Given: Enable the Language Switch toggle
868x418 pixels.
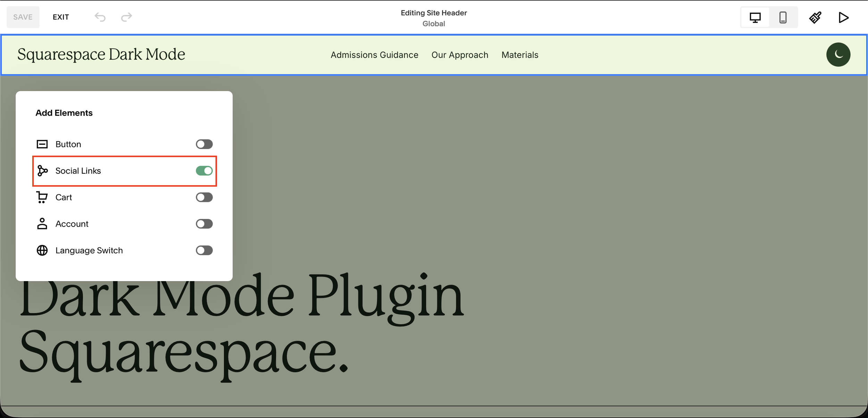Looking at the screenshot, I should [x=204, y=250].
